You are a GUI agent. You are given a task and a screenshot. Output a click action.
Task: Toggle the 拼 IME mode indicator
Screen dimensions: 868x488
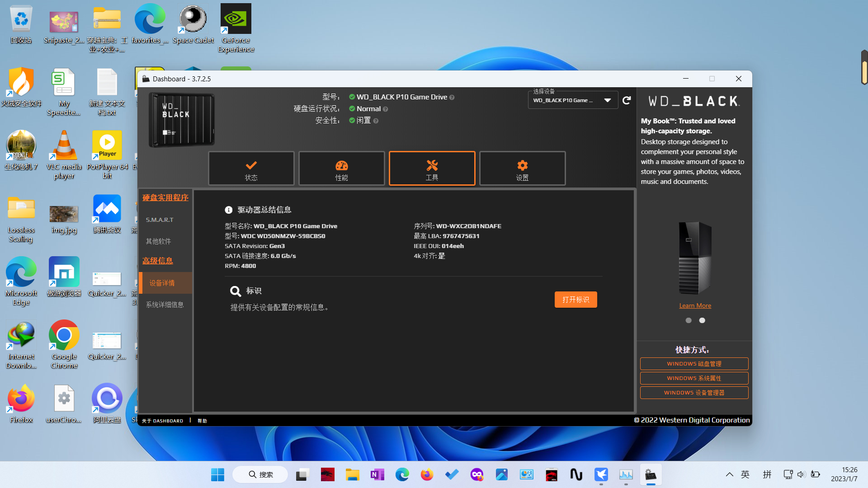point(767,474)
